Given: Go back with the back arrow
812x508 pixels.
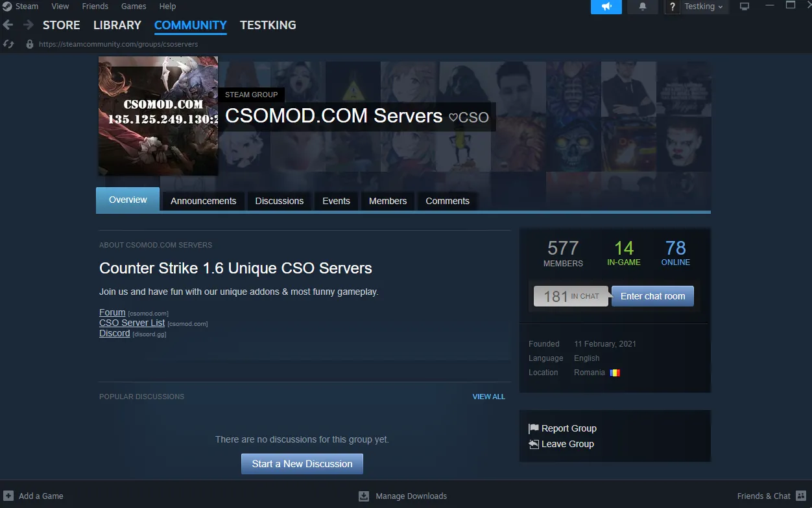Looking at the screenshot, I should click(8, 25).
